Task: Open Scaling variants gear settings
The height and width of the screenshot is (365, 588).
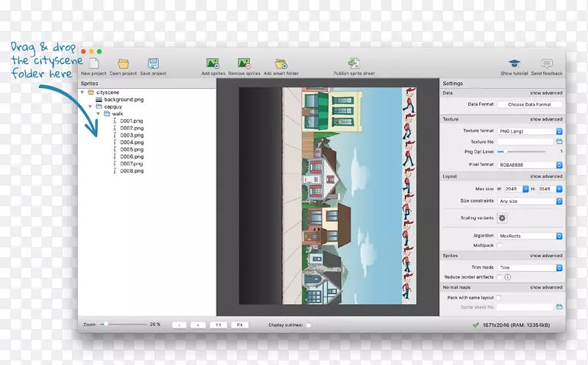Action: pos(503,218)
